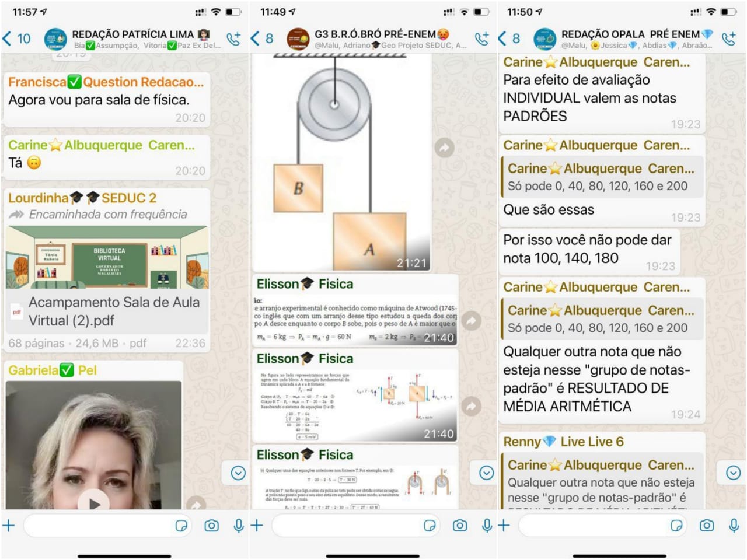Jump to latest messages in G3 B.R.Ó.BRÓ chat

(486, 473)
